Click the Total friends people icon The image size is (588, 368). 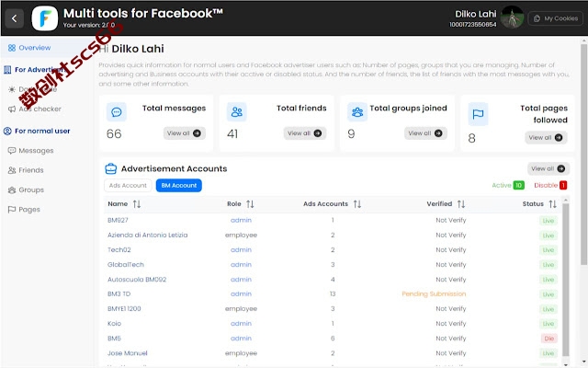(x=237, y=111)
